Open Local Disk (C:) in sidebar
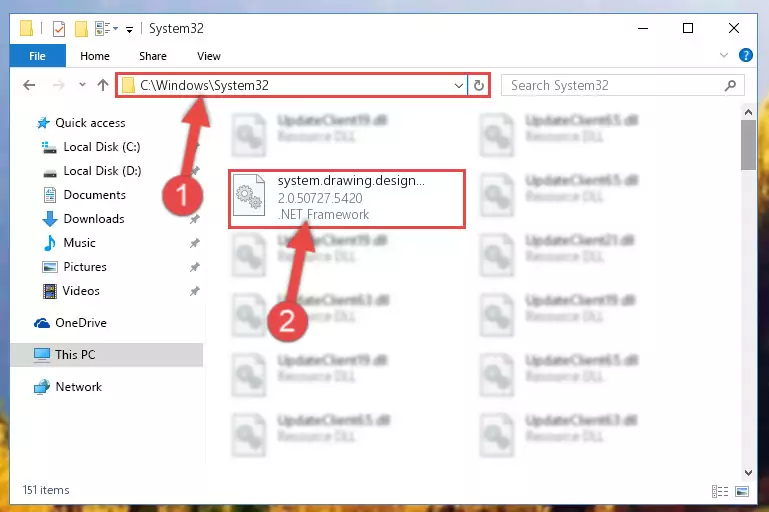 (x=102, y=147)
